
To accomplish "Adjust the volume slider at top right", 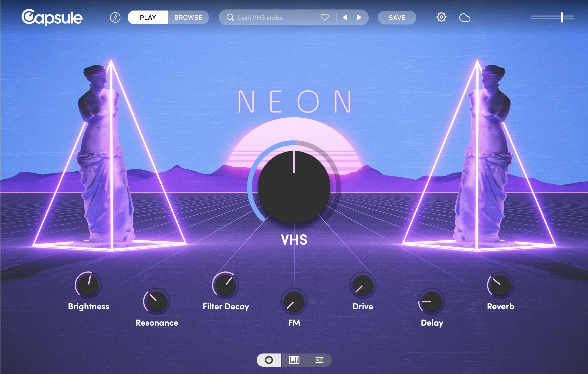I will point(562,18).
